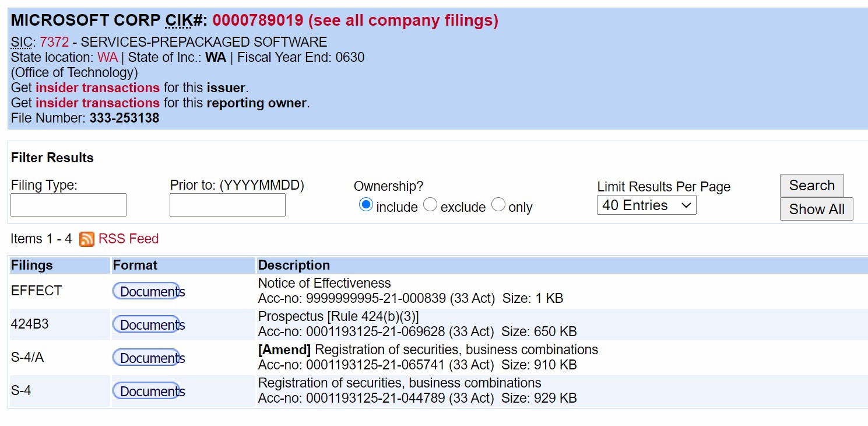Open Documents for the 424B3 filing
Viewport: 868px width, 426px height.
tap(149, 324)
